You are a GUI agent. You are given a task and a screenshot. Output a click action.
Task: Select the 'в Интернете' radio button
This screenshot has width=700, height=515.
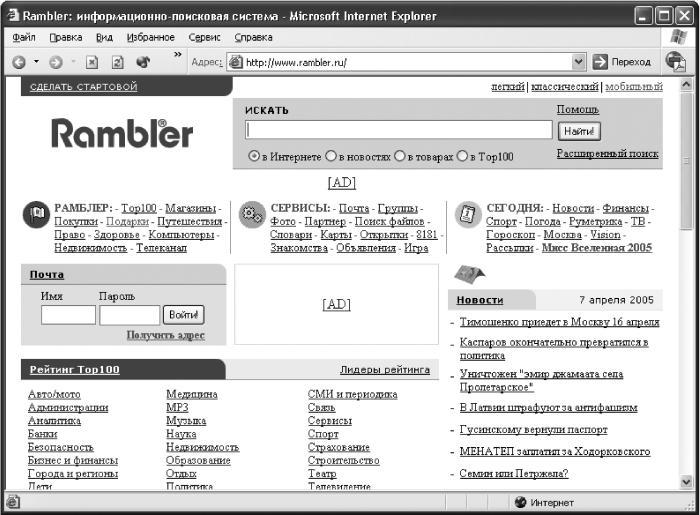point(254,156)
